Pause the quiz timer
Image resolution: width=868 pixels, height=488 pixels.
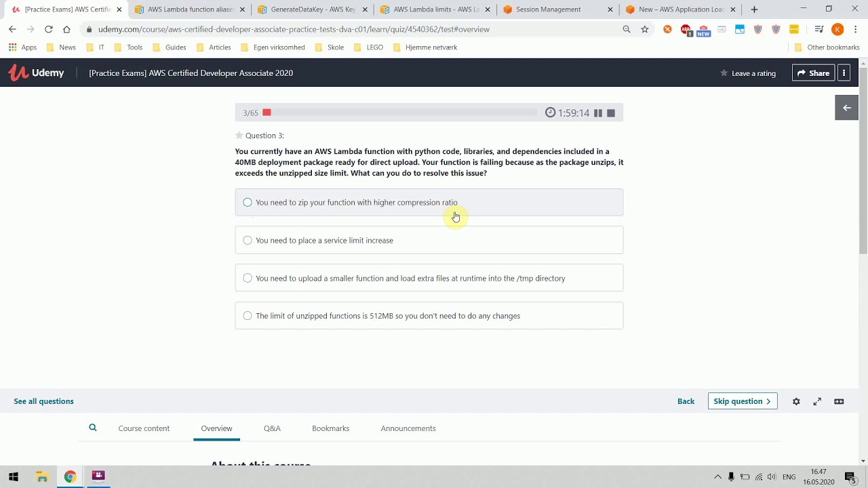click(598, 113)
